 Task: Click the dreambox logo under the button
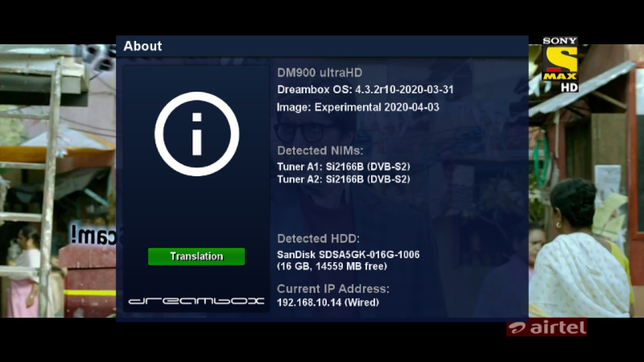pos(196,302)
